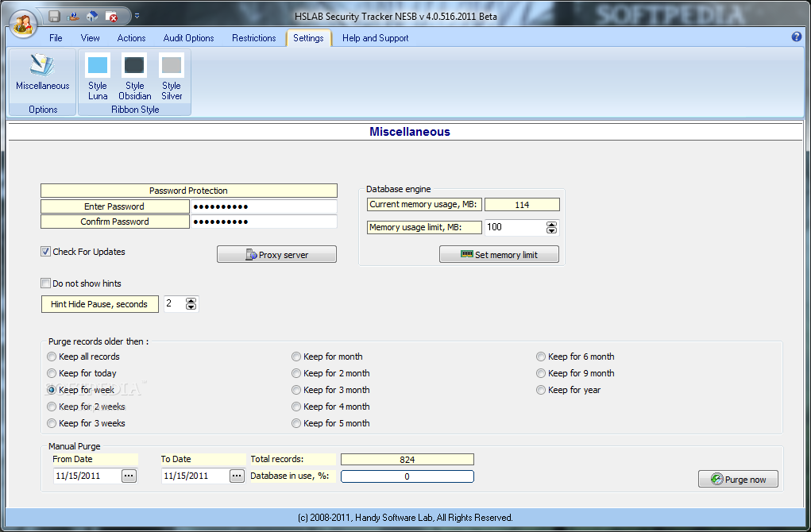Click the floppy disk save icon
Image resolution: width=811 pixels, height=532 pixels.
click(54, 16)
